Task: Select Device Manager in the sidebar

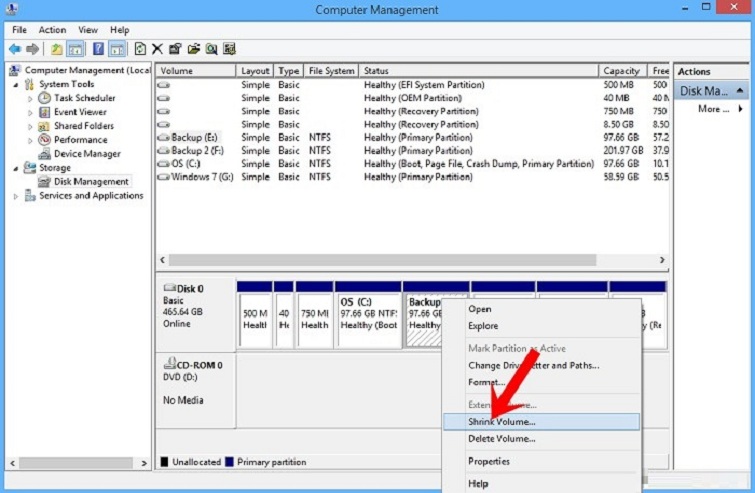Action: pyautogui.click(x=86, y=154)
